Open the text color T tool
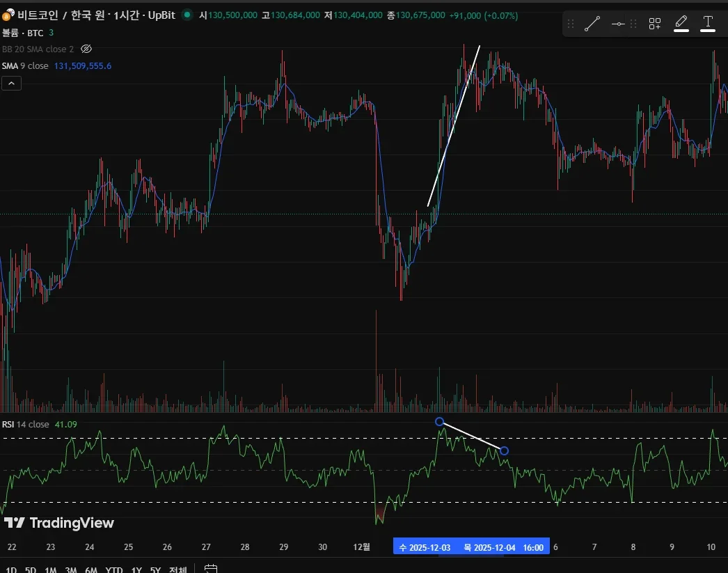Image resolution: width=728 pixels, height=573 pixels. [708, 23]
